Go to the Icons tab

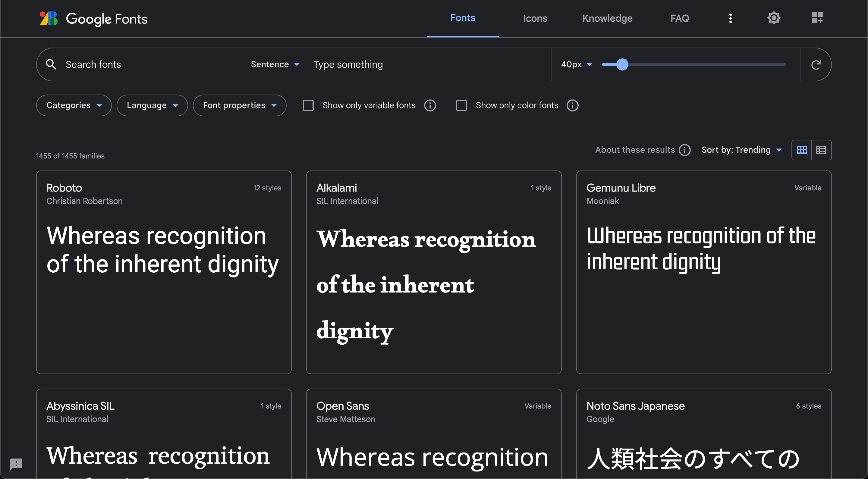[x=535, y=18]
